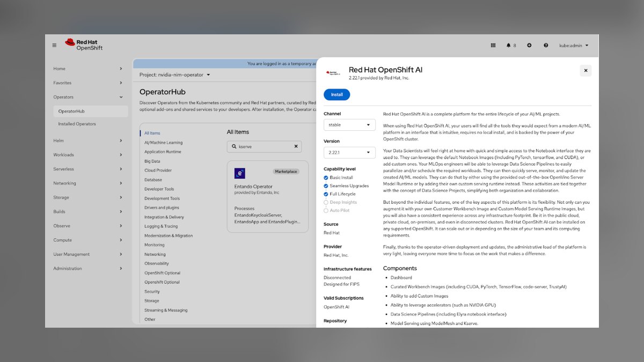Expand the Workloads navigation section
Image resolution: width=644 pixels, height=362 pixels.
pos(88,154)
